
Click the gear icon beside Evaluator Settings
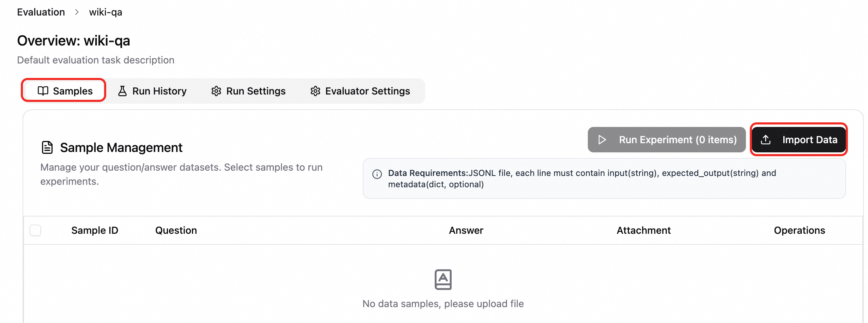[315, 91]
